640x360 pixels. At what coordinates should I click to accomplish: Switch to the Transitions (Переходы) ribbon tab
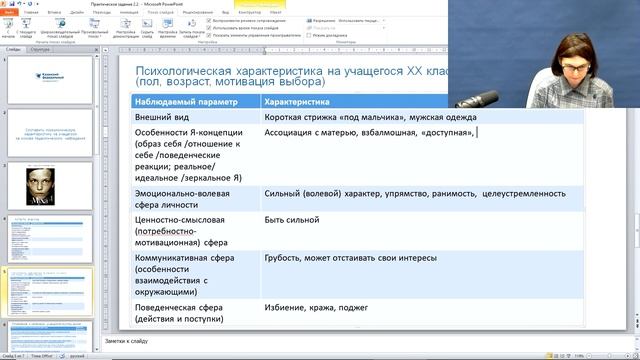pos(102,12)
